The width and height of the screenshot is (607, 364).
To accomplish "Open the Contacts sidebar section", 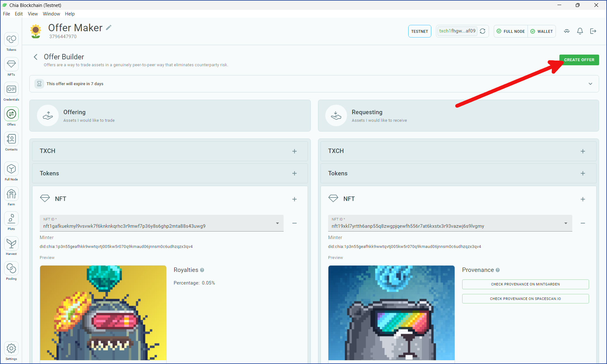I will click(x=11, y=142).
